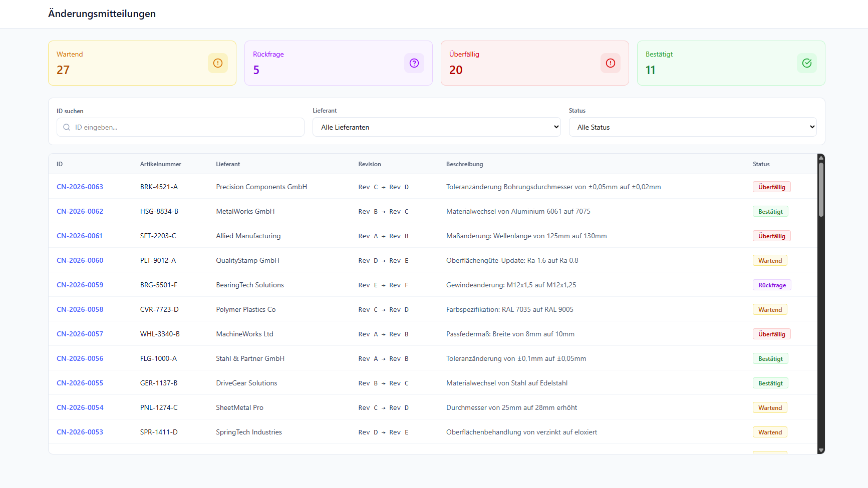
Task: Open change notice CN-2026-0059
Action: click(x=80, y=285)
